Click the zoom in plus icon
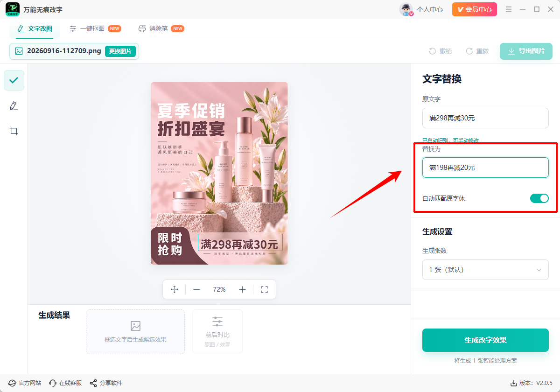Viewport: 560px width, 392px height. 242,289
